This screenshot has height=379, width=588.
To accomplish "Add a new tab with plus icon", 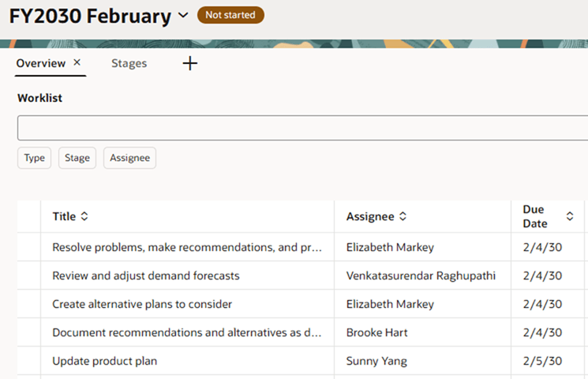I will (189, 63).
